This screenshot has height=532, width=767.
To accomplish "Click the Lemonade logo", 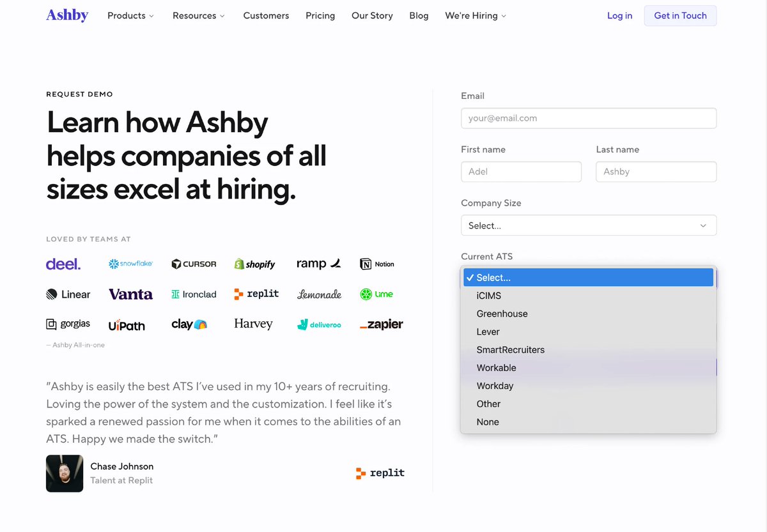I will 319,294.
